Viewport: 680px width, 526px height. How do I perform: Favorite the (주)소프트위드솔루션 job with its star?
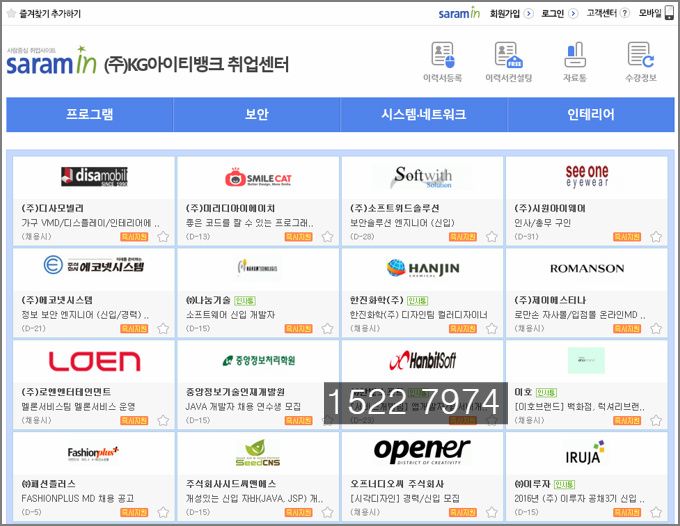[491, 237]
